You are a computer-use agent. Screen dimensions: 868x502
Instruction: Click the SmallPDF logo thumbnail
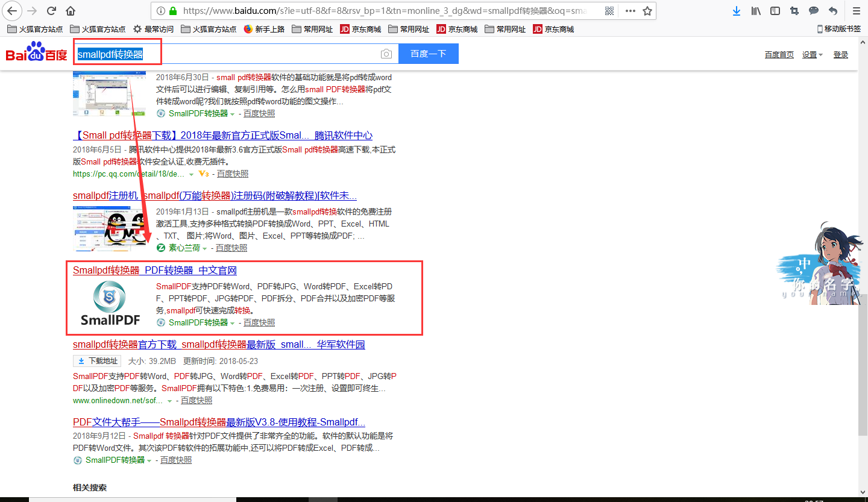tap(110, 303)
